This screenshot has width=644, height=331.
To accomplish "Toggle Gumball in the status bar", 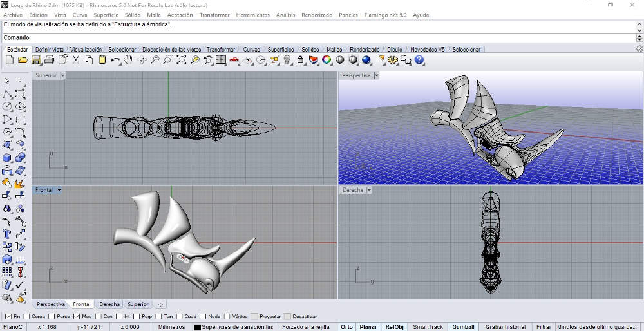I will tap(463, 327).
